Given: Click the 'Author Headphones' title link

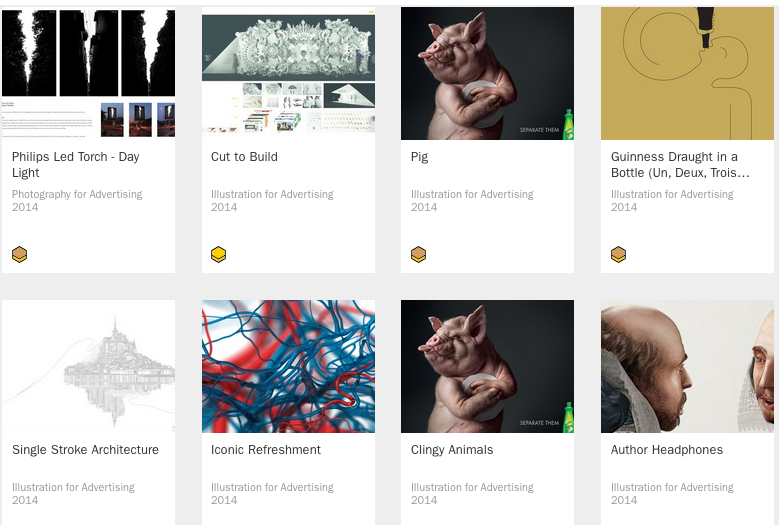Looking at the screenshot, I should point(667,450).
